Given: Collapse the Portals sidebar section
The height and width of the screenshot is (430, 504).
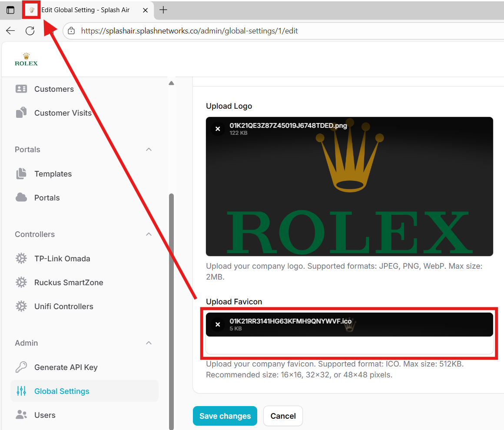Looking at the screenshot, I should [149, 150].
